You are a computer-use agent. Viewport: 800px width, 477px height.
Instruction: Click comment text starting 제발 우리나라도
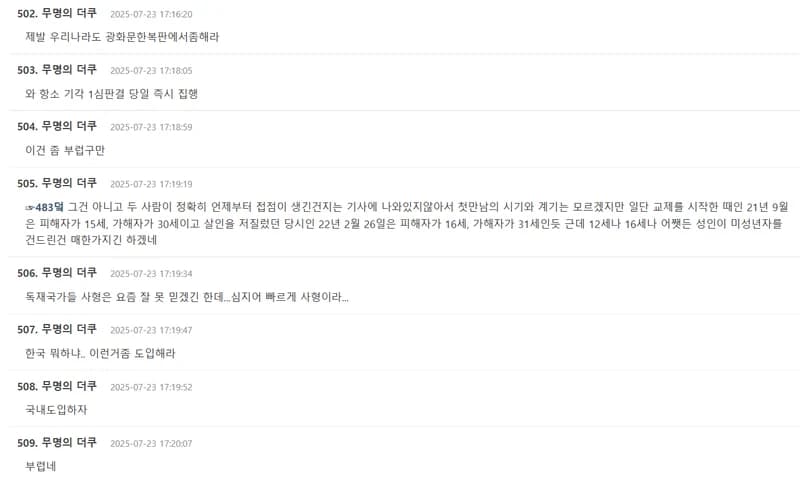(122, 37)
